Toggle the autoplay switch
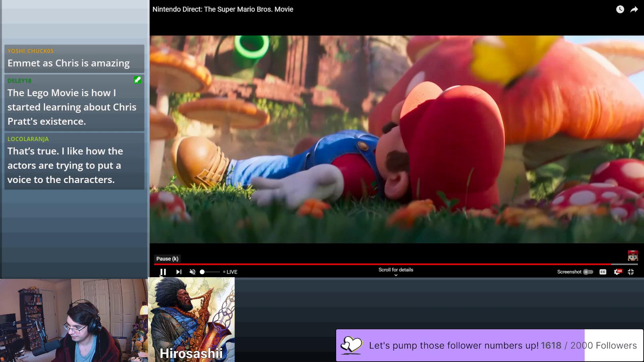This screenshot has width=644, height=362. coord(588,272)
